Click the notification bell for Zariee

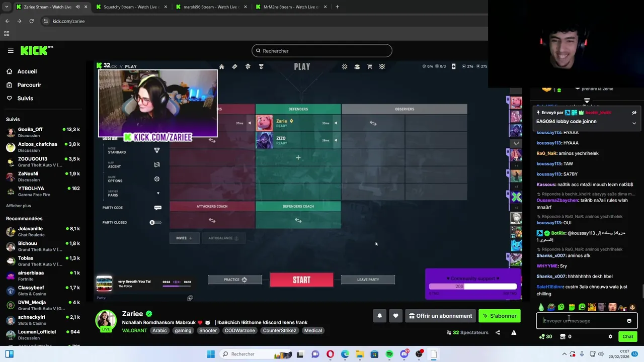[379, 316]
